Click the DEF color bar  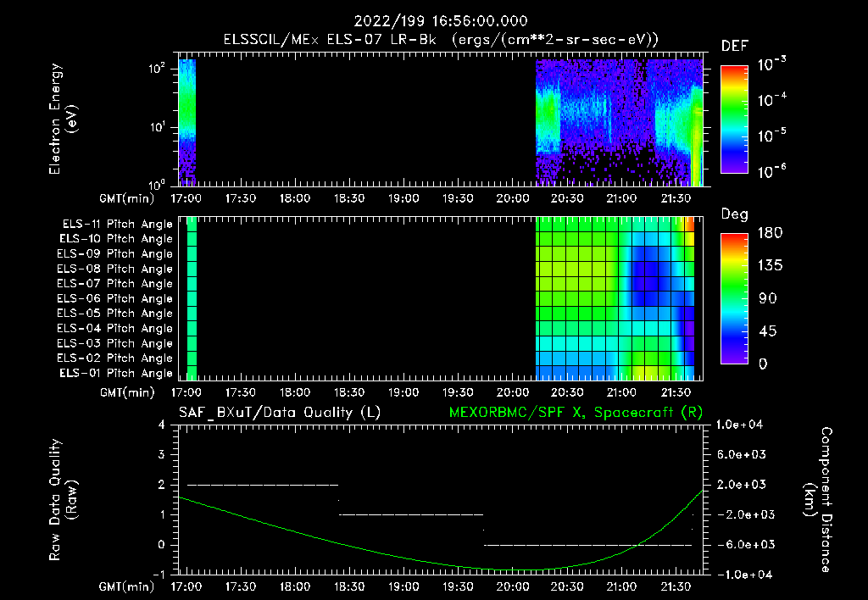[x=734, y=119]
